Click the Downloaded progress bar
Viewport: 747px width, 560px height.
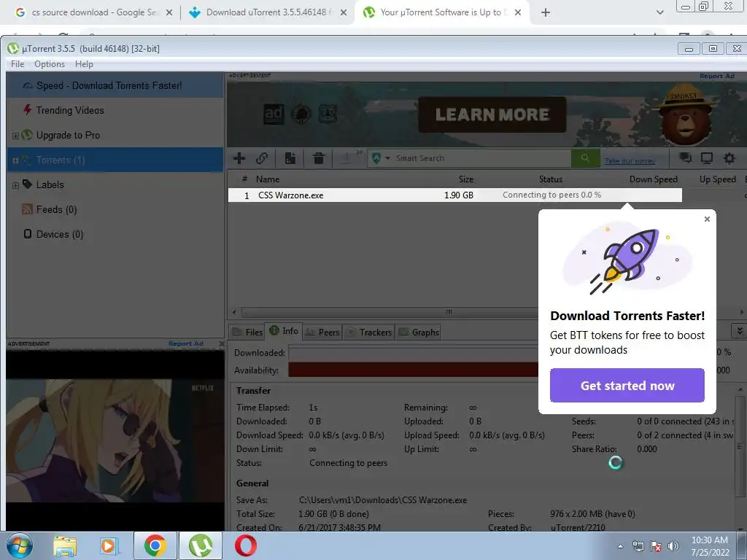413,353
